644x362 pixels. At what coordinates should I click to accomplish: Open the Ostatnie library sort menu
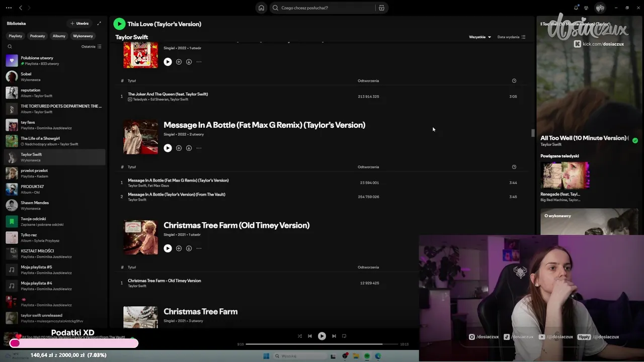pyautogui.click(x=92, y=46)
